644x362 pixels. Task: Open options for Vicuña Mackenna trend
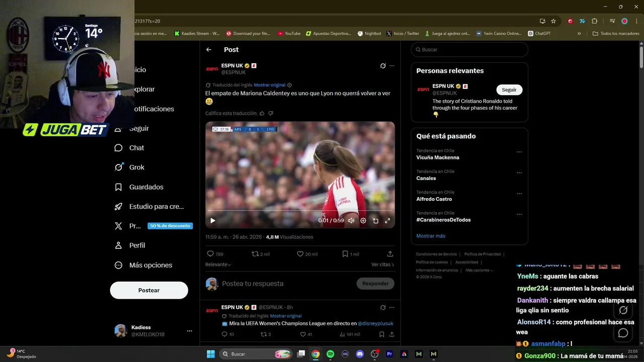pyautogui.click(x=519, y=152)
